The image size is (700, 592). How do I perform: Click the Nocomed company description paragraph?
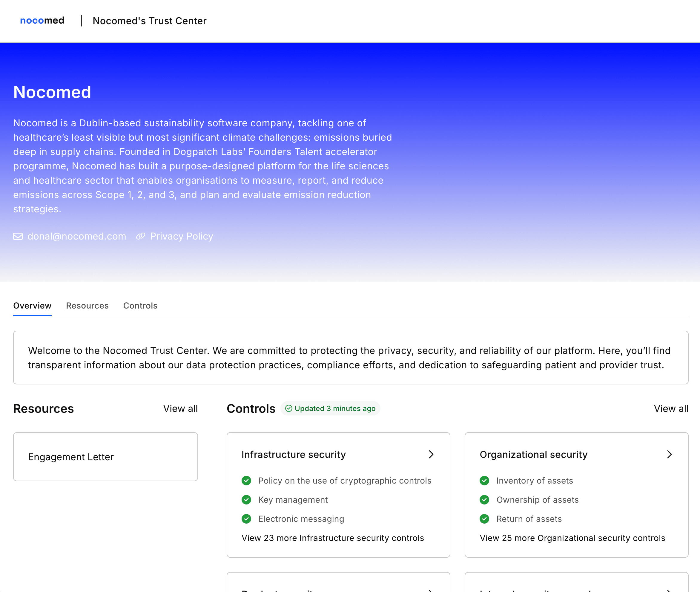coord(203,166)
